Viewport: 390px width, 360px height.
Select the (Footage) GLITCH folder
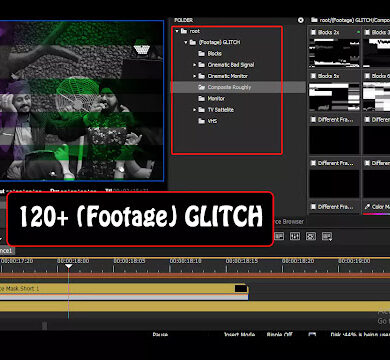219,42
